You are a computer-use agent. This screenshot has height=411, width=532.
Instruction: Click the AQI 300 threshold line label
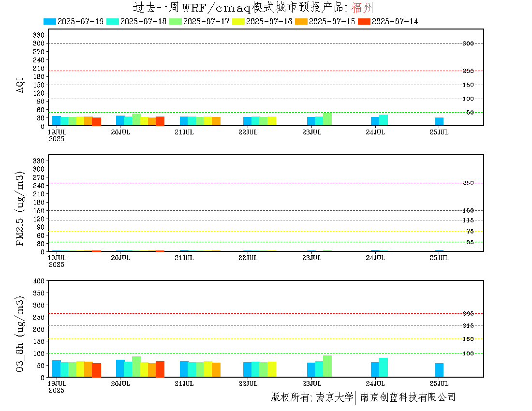point(468,44)
